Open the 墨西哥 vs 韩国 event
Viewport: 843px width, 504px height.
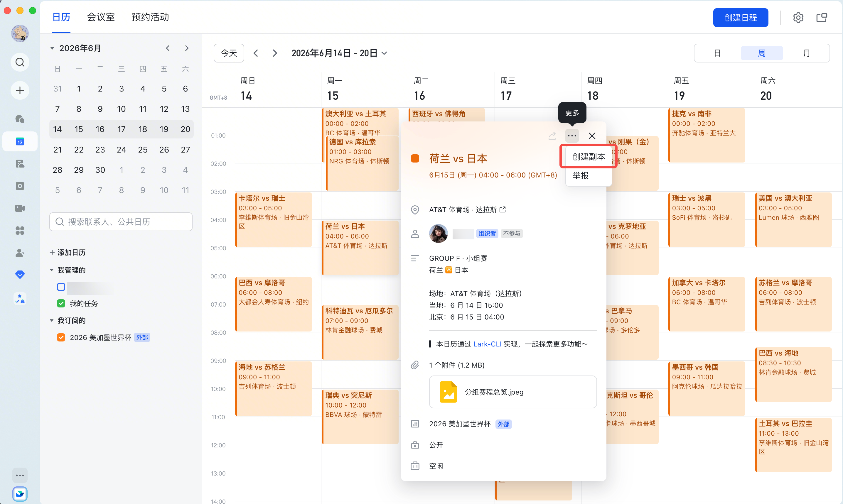[707, 388]
